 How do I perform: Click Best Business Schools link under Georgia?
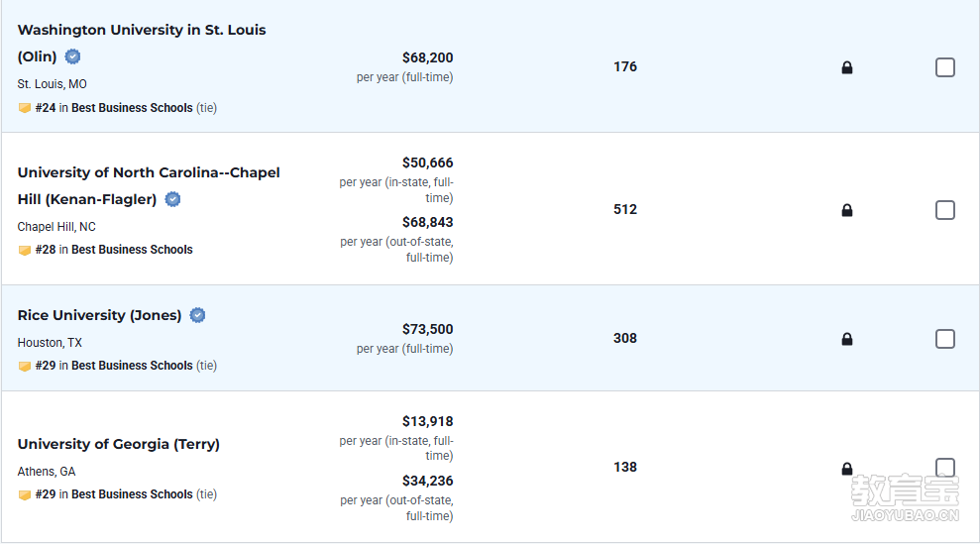pos(132,494)
